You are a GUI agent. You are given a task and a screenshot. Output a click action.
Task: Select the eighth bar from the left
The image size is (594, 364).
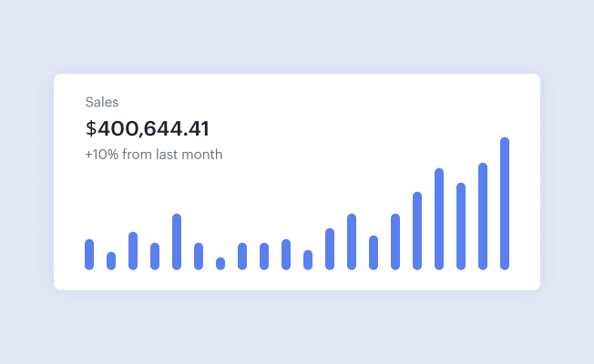click(242, 257)
